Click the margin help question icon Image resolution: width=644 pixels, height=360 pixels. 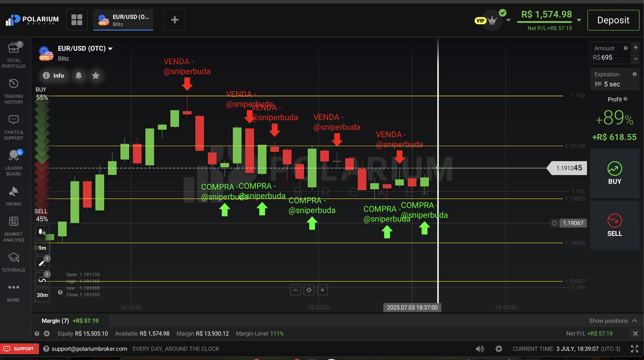pyautogui.click(x=37, y=334)
